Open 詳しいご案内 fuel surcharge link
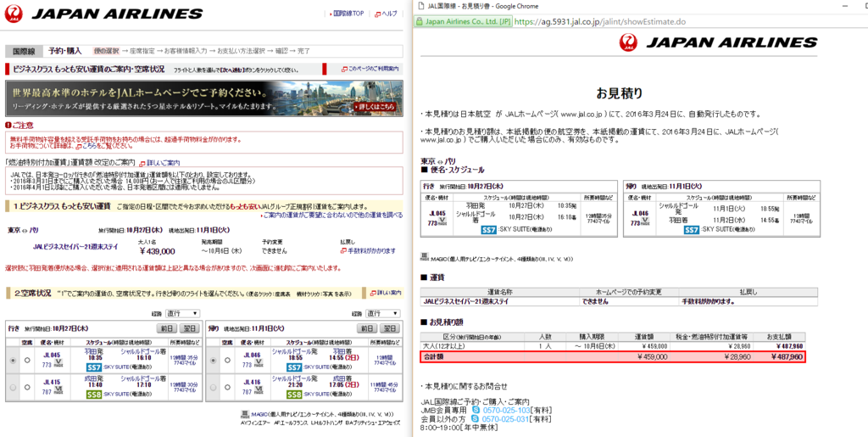The image size is (868, 437). coord(164,163)
